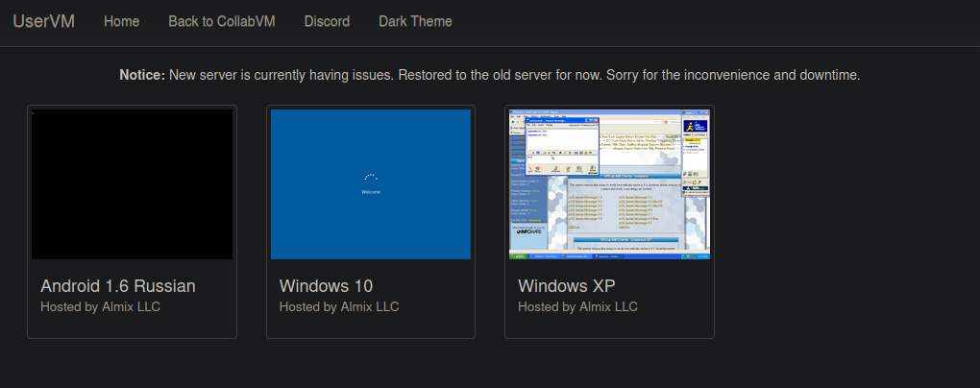Viewport: 980px width, 388px height.
Task: Open the Windows 10 blue welcome screen preview
Action: (371, 183)
